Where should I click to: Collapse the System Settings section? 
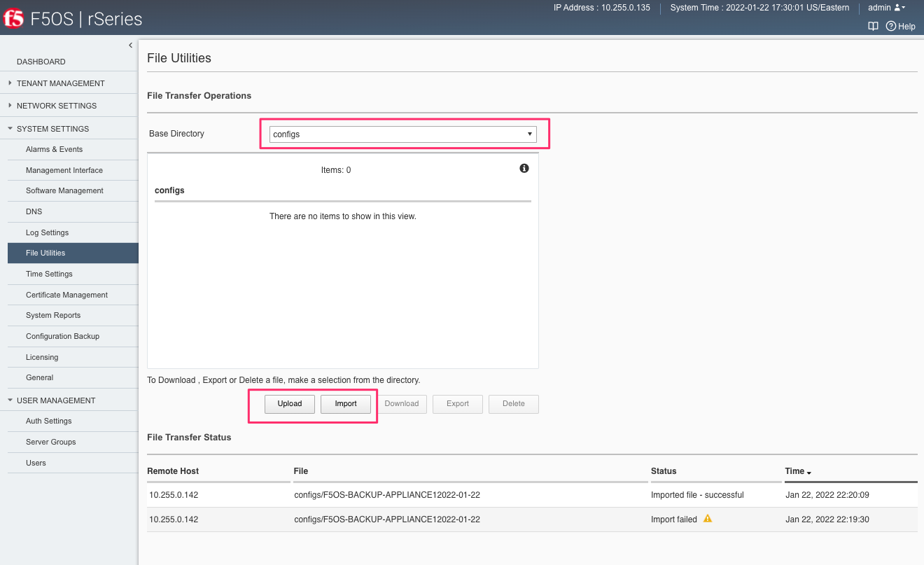[69, 129]
